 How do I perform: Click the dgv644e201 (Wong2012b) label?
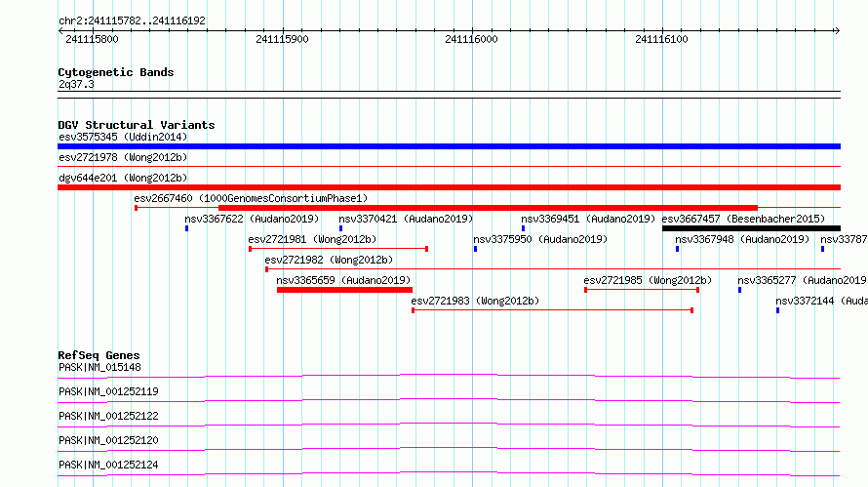[x=123, y=178]
